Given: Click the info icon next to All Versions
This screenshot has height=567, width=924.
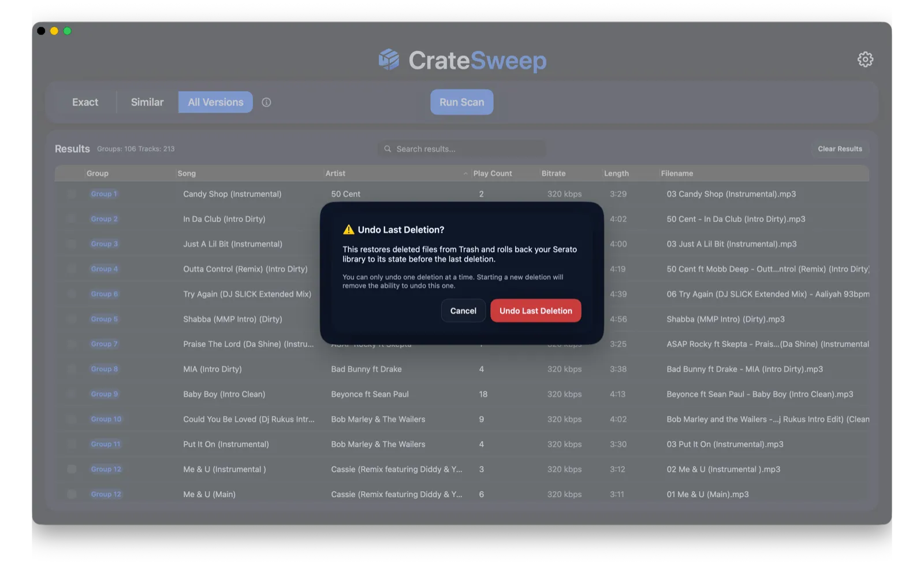Looking at the screenshot, I should point(266,102).
